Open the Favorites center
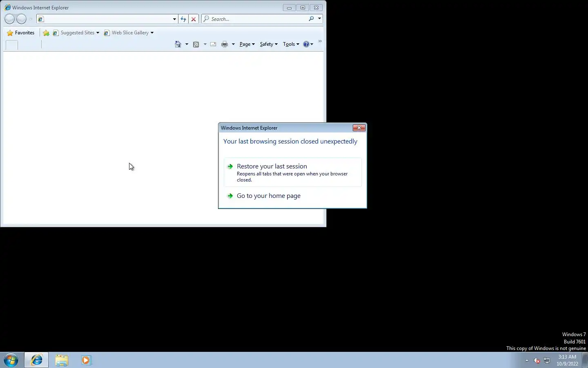Screen dimensions: 588x368 (x=21, y=33)
